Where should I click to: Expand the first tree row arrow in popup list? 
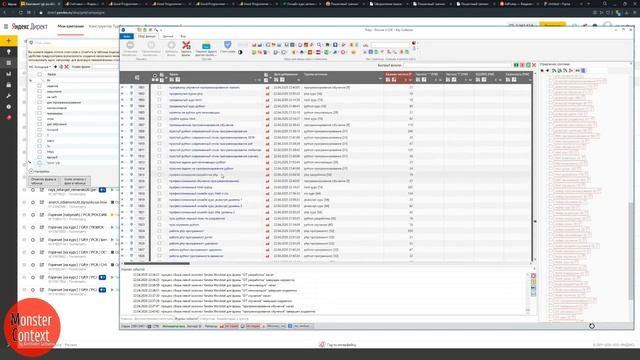(30, 80)
